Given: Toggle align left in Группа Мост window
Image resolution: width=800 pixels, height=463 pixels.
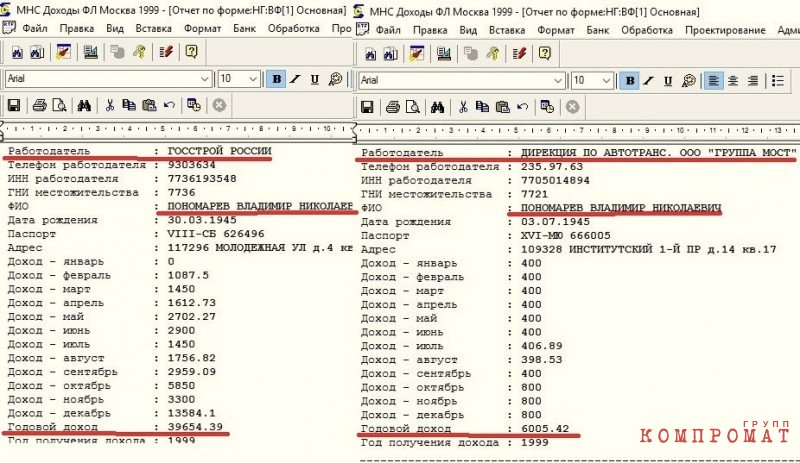Looking at the screenshot, I should click(x=713, y=81).
